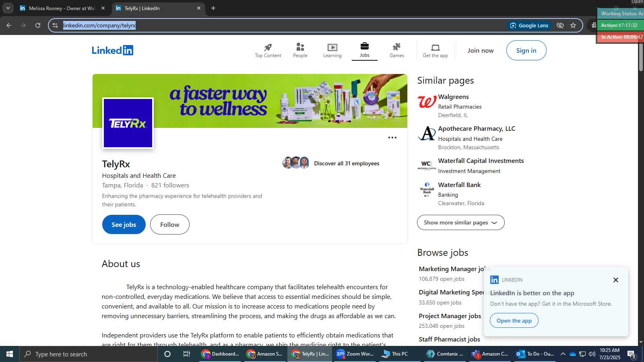
Task: Show hidden system tray icons
Action: (x=563, y=354)
